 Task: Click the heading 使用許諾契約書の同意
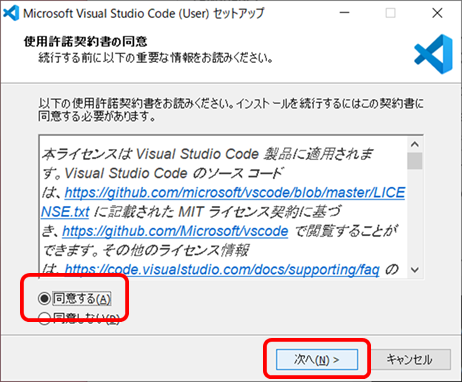[86, 42]
